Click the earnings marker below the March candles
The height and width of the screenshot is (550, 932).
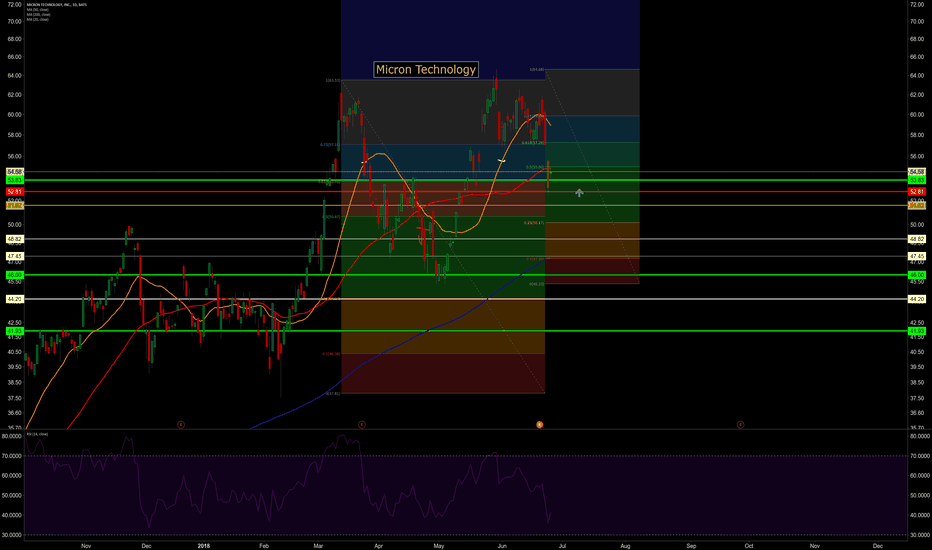coord(361,425)
